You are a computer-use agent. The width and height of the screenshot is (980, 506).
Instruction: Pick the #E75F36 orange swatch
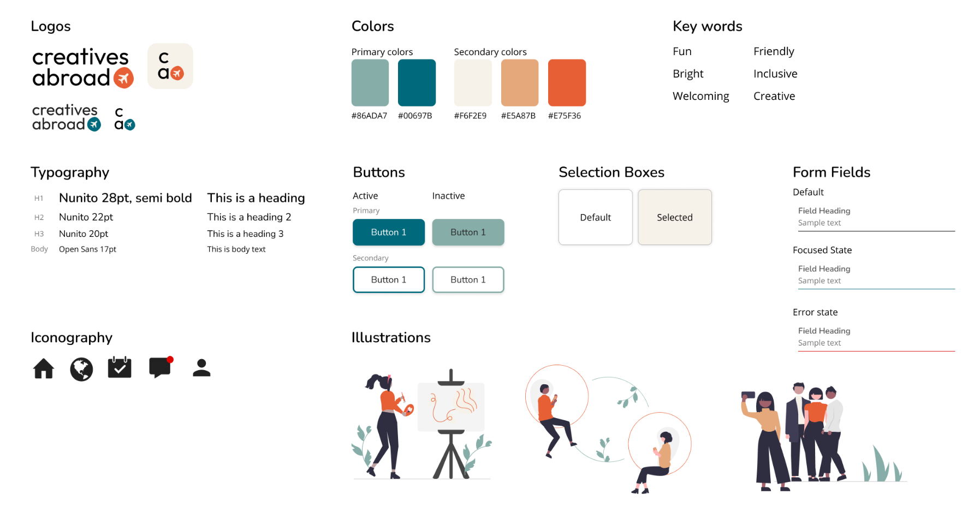[567, 82]
